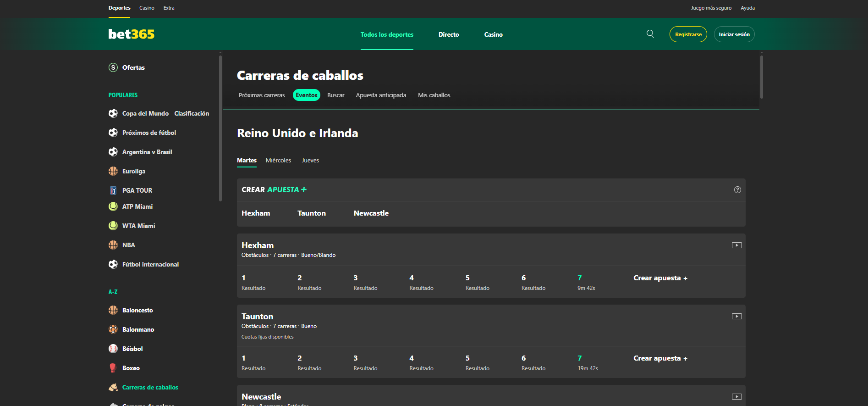Open the search magnifier icon

pos(650,34)
